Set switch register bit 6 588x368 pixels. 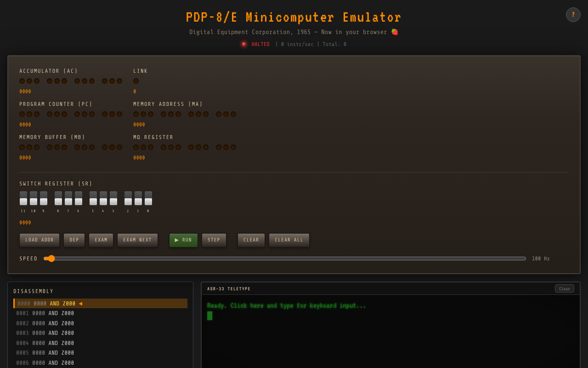pyautogui.click(x=79, y=198)
